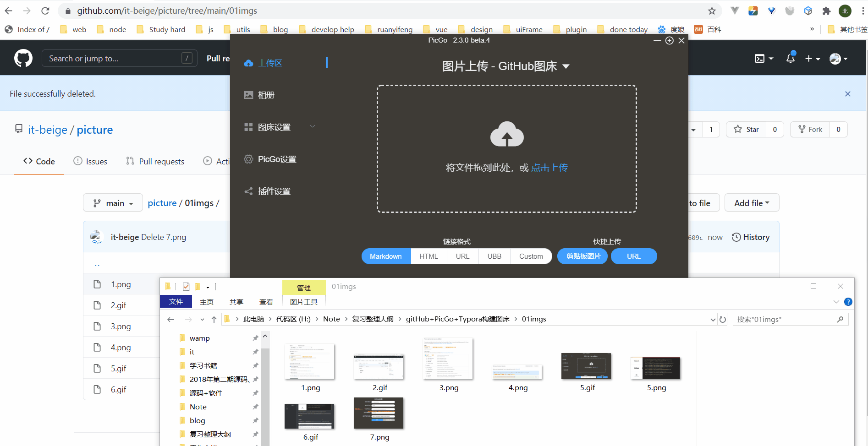
Task: Click the refresh icon beside Explorer address bar
Action: 723,320
